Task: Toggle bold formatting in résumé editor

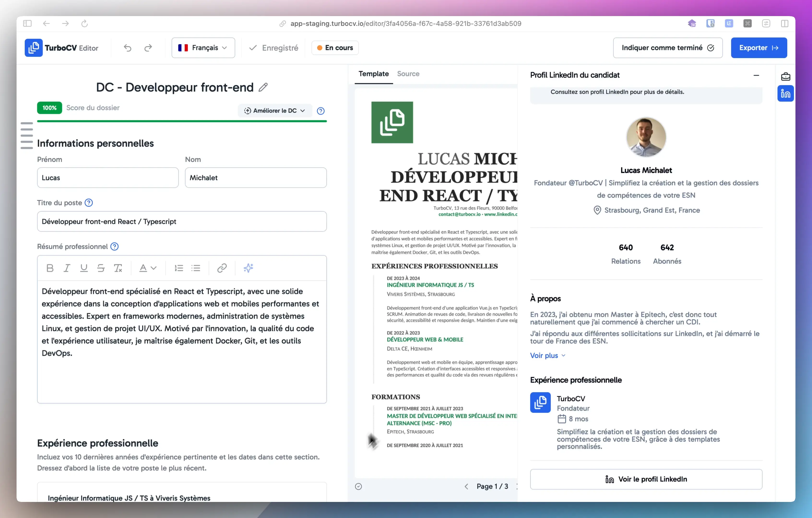Action: tap(50, 268)
